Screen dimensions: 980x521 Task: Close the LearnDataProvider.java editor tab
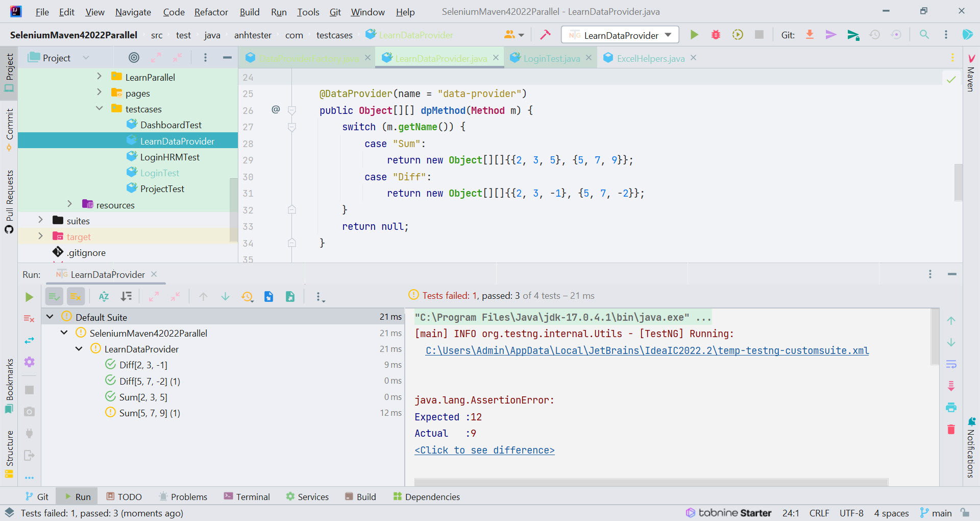tap(496, 58)
